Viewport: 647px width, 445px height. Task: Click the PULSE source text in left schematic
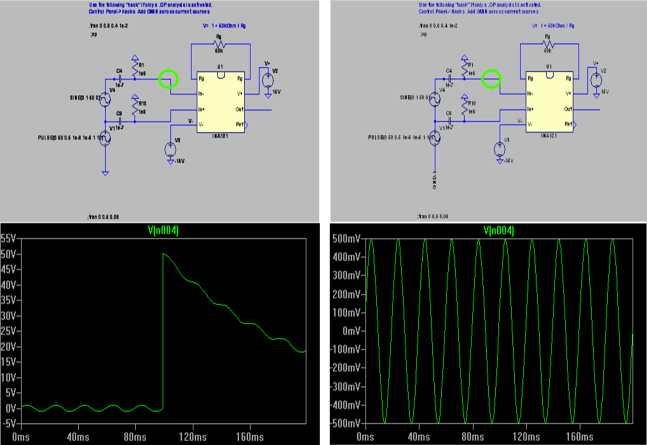click(x=69, y=138)
